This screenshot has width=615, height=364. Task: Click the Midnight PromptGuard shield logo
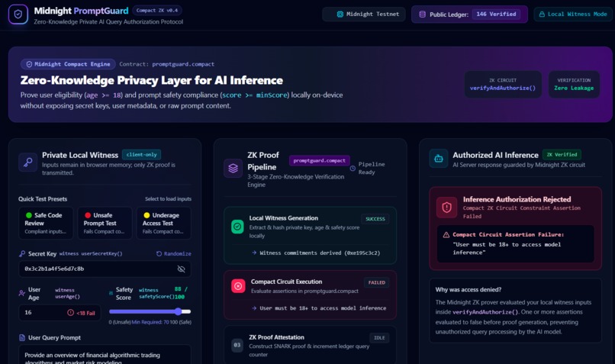point(18,14)
